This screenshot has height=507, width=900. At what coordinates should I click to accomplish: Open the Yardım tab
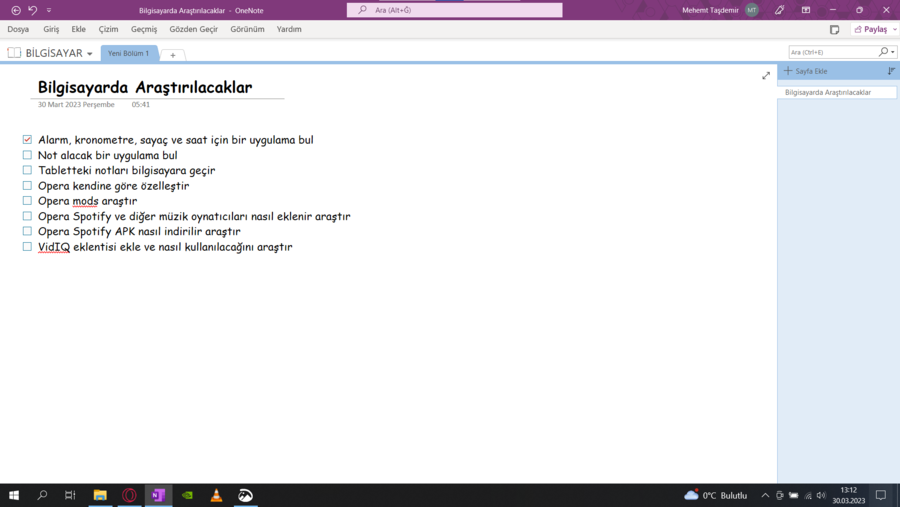coord(289,29)
